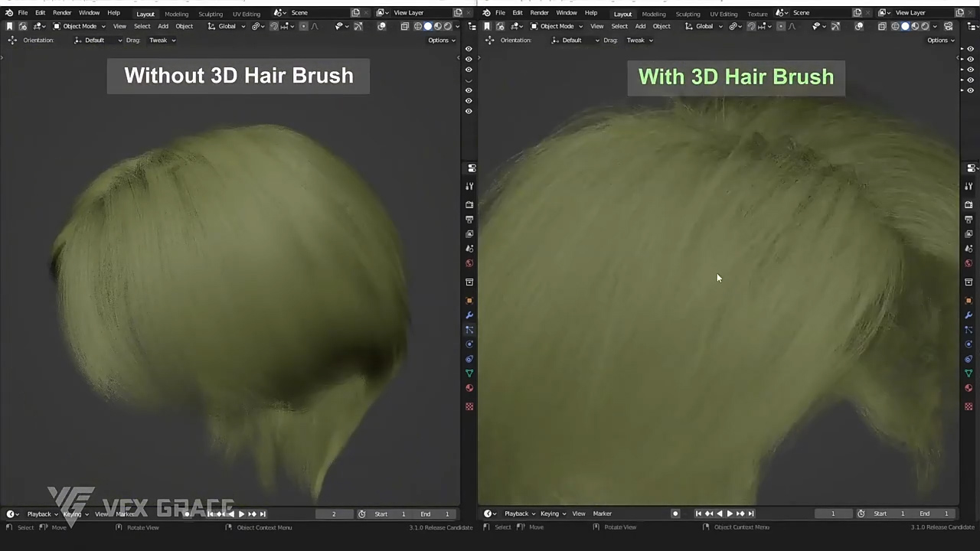Screen dimensions: 980x551
Task: Open the Render menu in right window
Action: tap(539, 13)
